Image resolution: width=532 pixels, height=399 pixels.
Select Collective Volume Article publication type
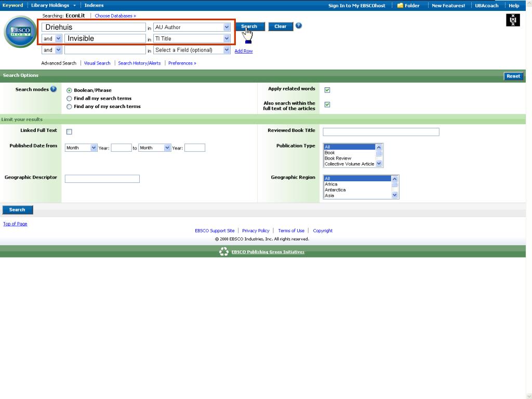(x=350, y=164)
